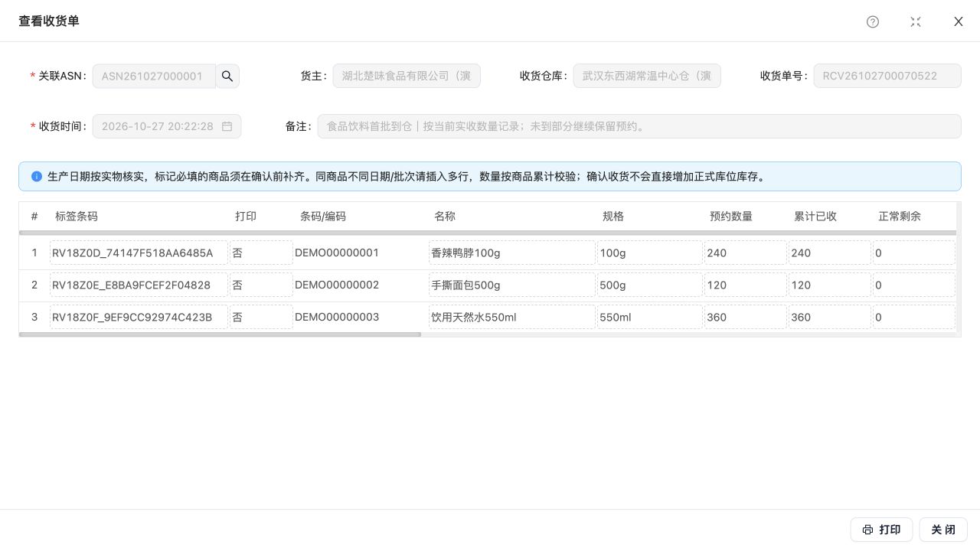The width and height of the screenshot is (980, 551).
Task: Click the 正常剩余 column header
Action: click(900, 217)
